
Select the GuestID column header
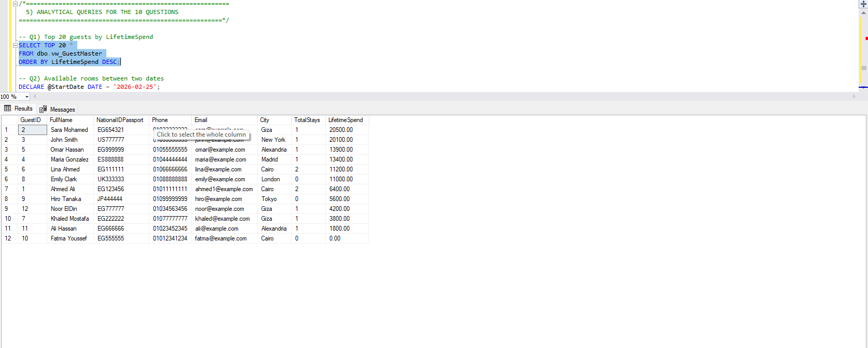tap(32, 120)
